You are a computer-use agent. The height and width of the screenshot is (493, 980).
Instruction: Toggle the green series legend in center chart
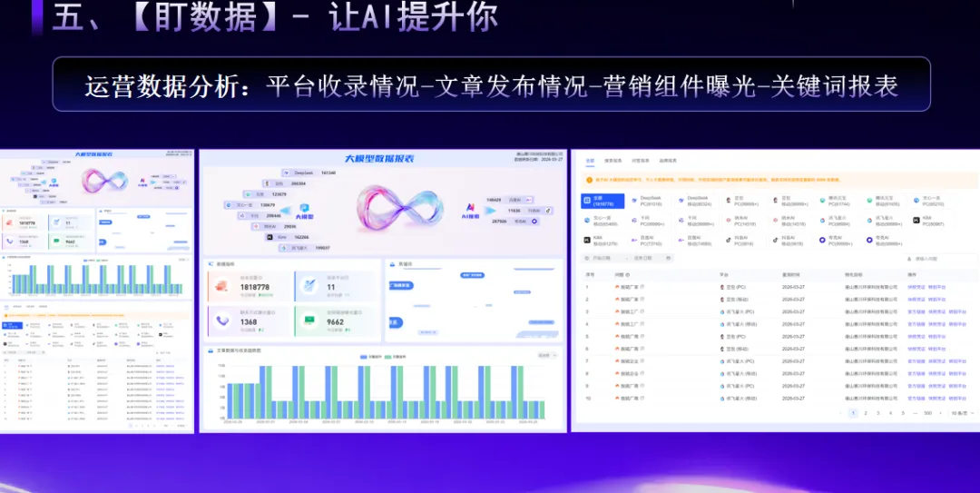(x=395, y=357)
